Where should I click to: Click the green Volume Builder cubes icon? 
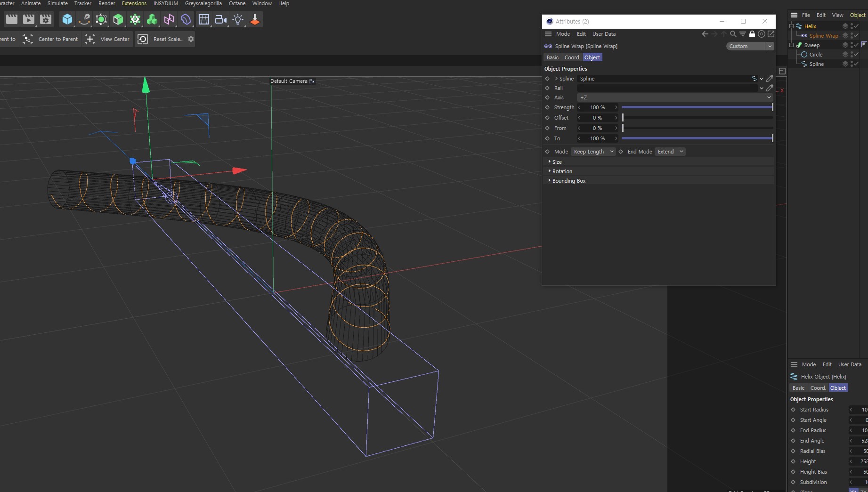(152, 19)
